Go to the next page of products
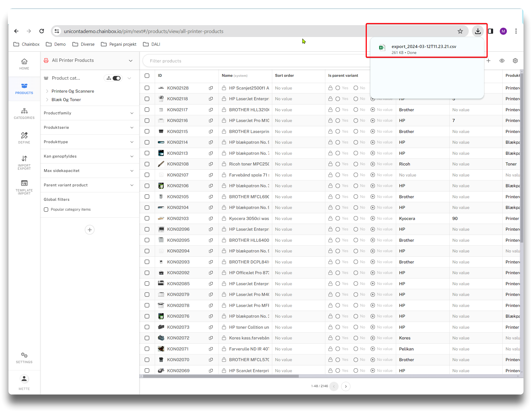 [x=346, y=386]
